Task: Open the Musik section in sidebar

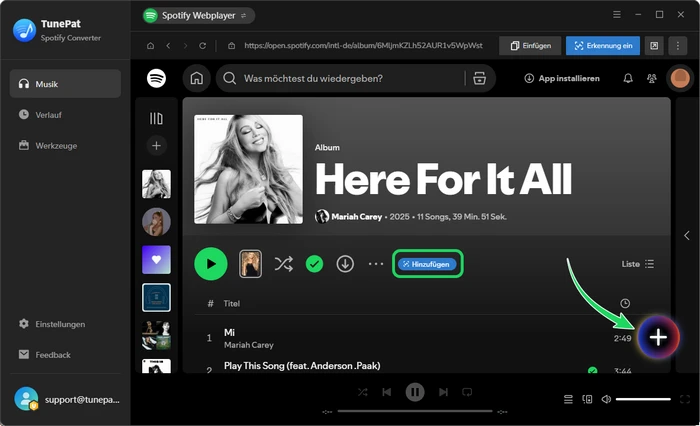Action: point(65,84)
